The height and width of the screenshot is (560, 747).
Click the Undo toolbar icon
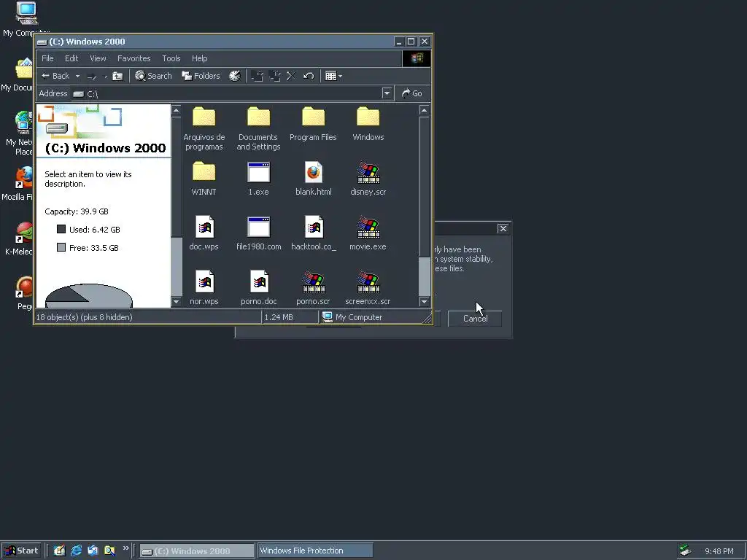click(309, 76)
